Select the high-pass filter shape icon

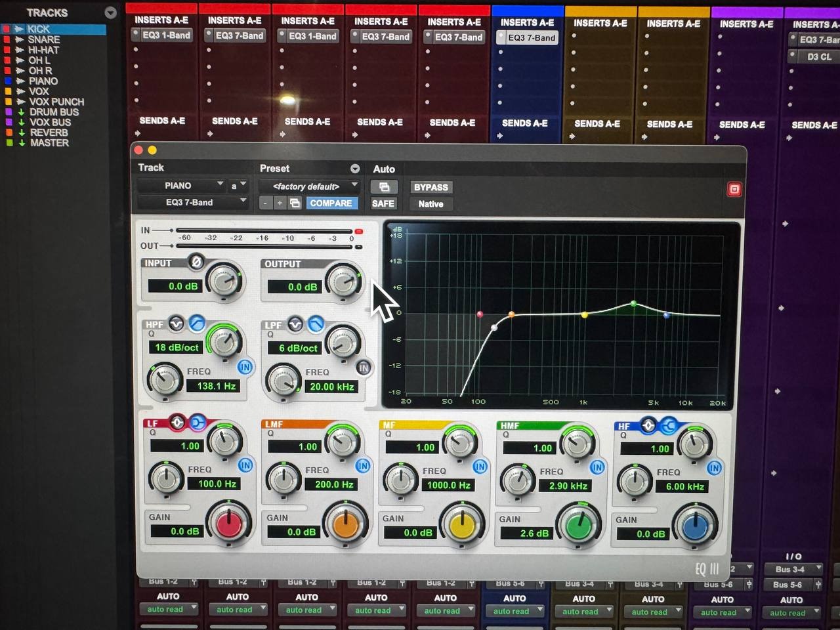pos(196,323)
